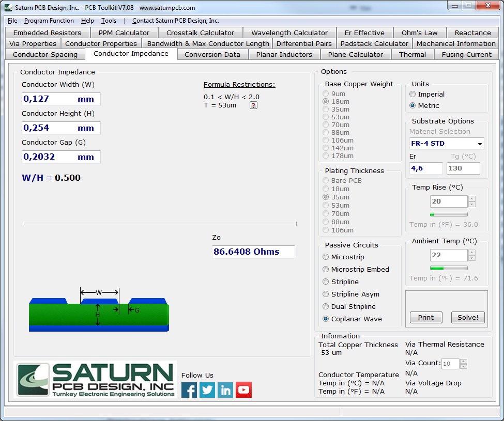Screen dimensions: 504x421
Task: Switch to the Ohm's Law tab
Action: [419, 33]
